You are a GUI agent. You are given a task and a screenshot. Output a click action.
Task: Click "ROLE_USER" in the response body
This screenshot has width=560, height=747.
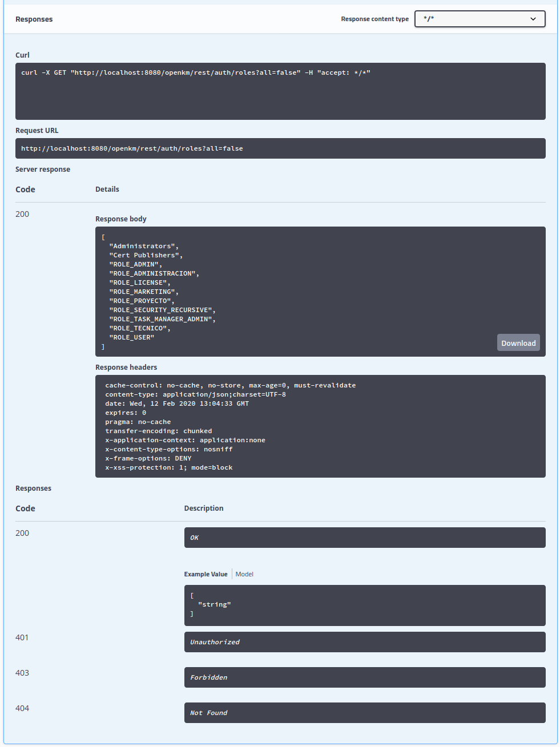click(131, 338)
